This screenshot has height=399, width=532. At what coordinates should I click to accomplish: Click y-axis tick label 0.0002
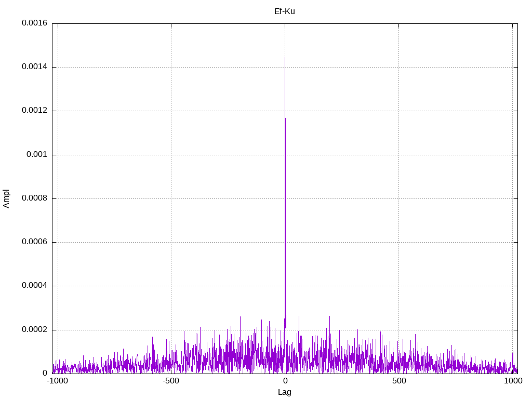coord(34,329)
